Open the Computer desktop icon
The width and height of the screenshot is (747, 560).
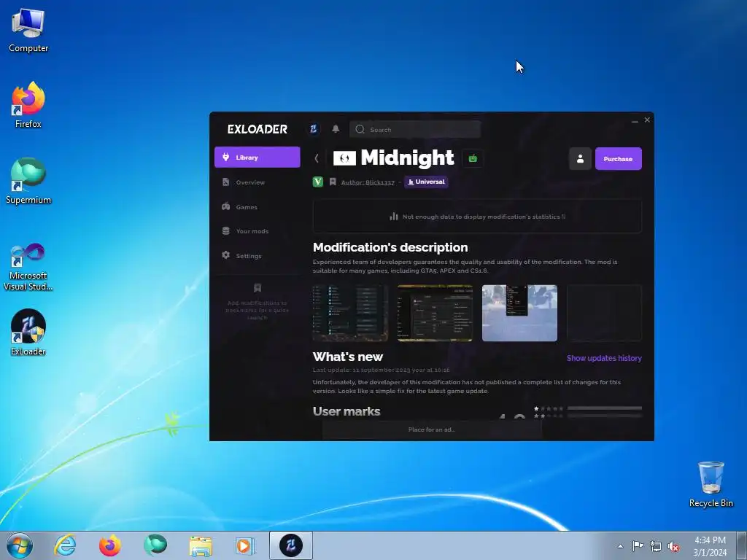point(28,31)
